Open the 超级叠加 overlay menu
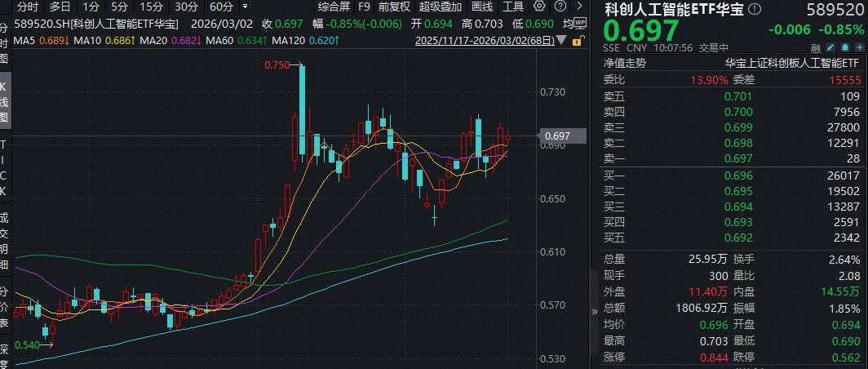 point(441,7)
